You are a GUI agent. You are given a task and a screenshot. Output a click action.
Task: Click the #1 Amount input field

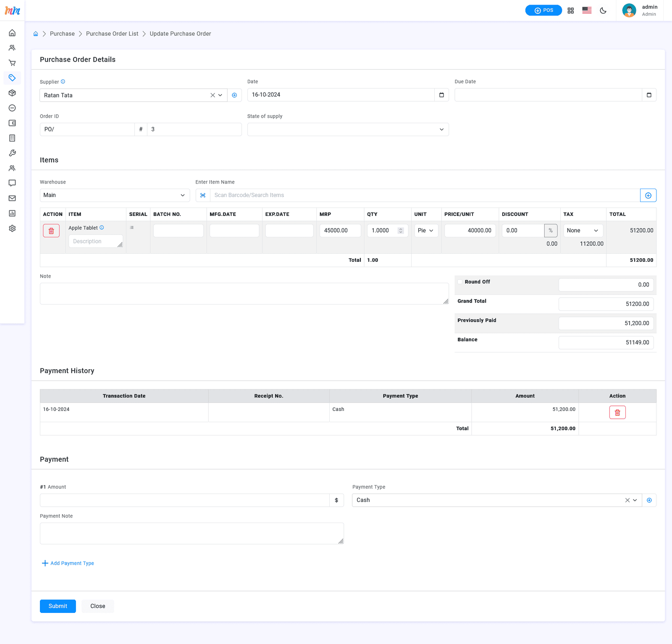pos(185,500)
